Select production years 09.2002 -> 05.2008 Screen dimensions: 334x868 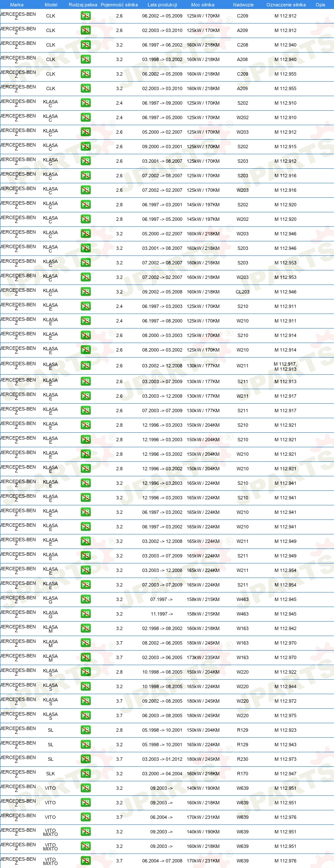pyautogui.click(x=162, y=292)
